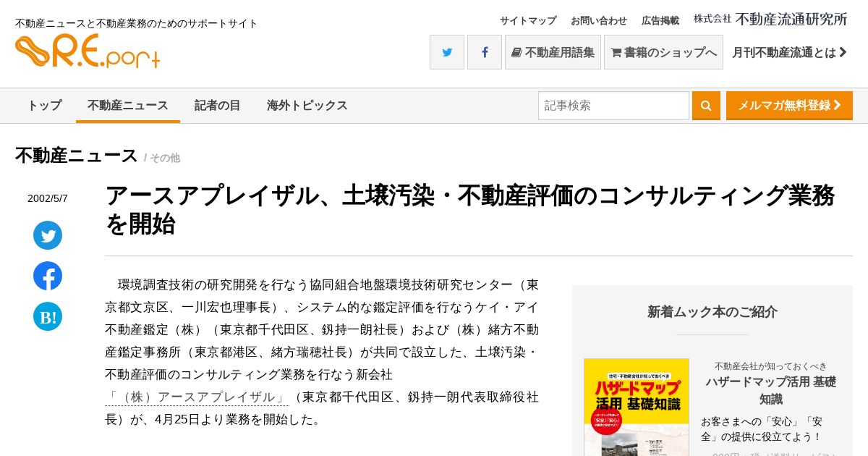
Task: Open 不動産用語集 glossary button
Action: [553, 52]
